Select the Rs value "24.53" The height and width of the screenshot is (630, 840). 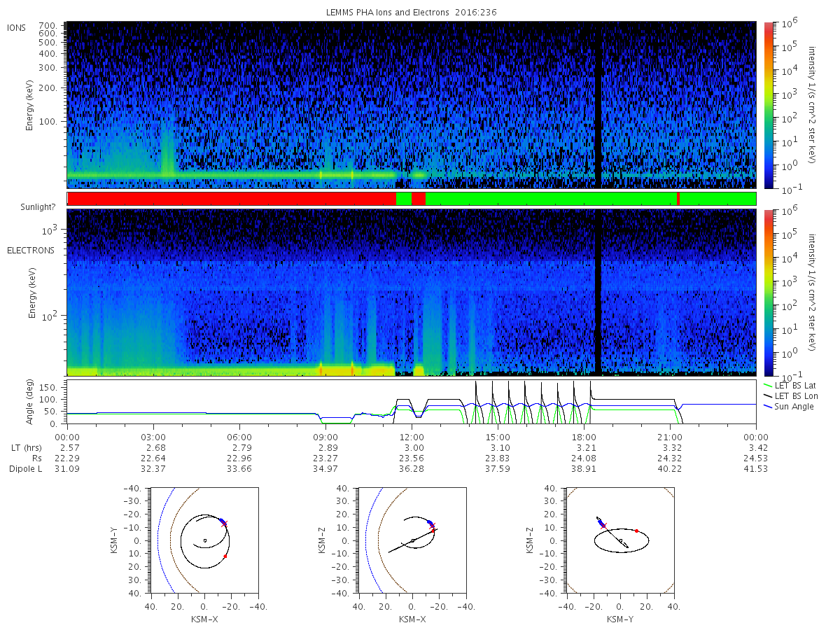tap(756, 458)
